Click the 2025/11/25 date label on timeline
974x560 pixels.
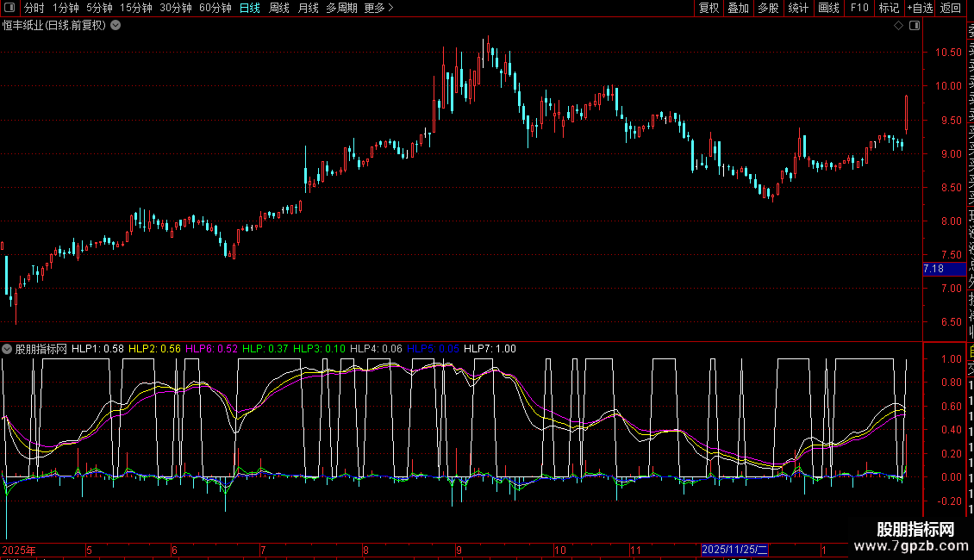(x=734, y=550)
